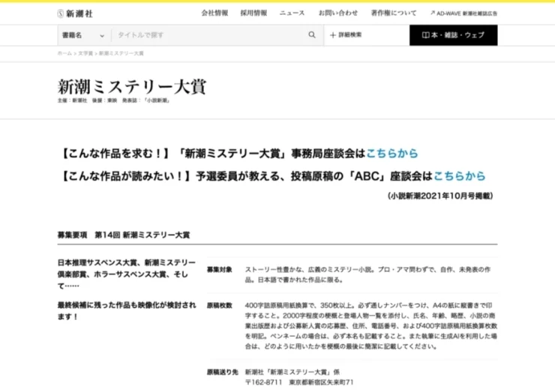Click 日本推理サスペンス大賞 intro paragraph
555x392 pixels.
(x=127, y=274)
